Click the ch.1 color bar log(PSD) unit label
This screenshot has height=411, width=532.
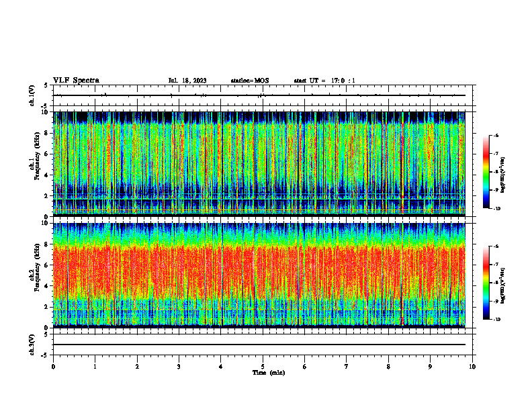[503, 175]
